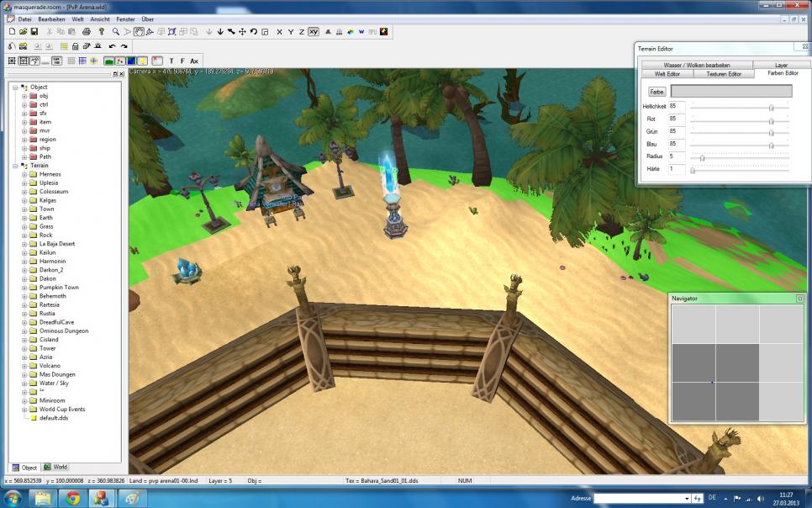Switch to the World tab at bottom
The image size is (812, 508).
57,467
